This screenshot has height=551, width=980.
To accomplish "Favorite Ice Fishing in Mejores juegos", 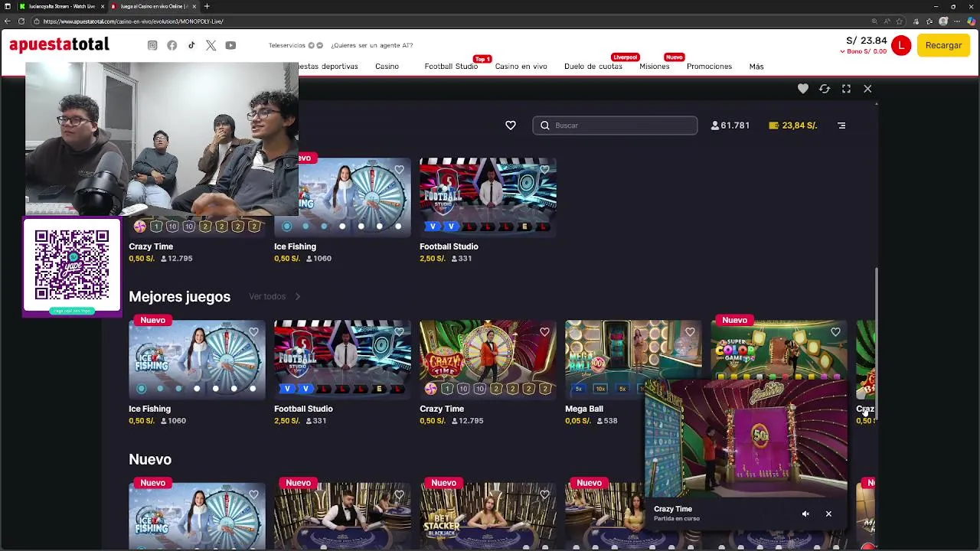I will coord(253,332).
